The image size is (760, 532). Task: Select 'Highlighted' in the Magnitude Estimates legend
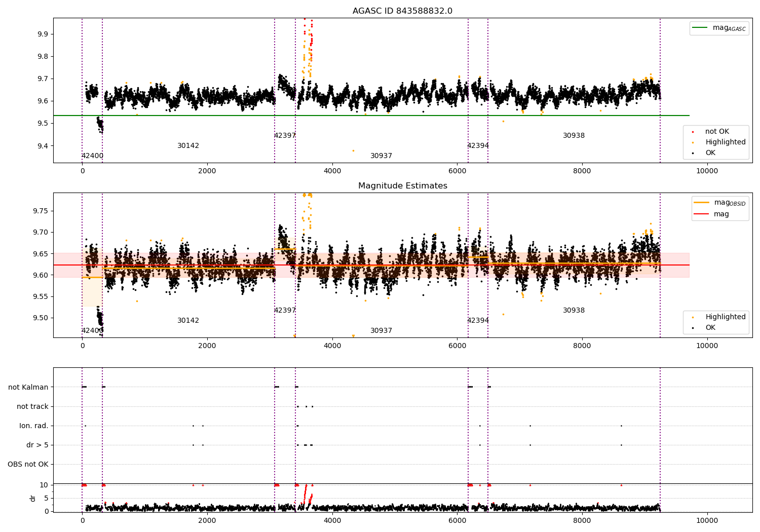[725, 317]
